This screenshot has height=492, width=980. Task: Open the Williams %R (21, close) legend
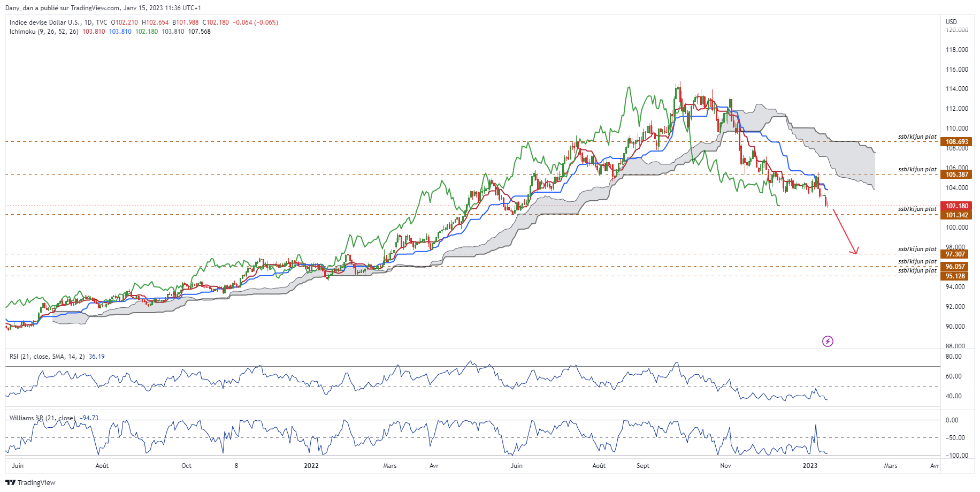click(x=42, y=418)
